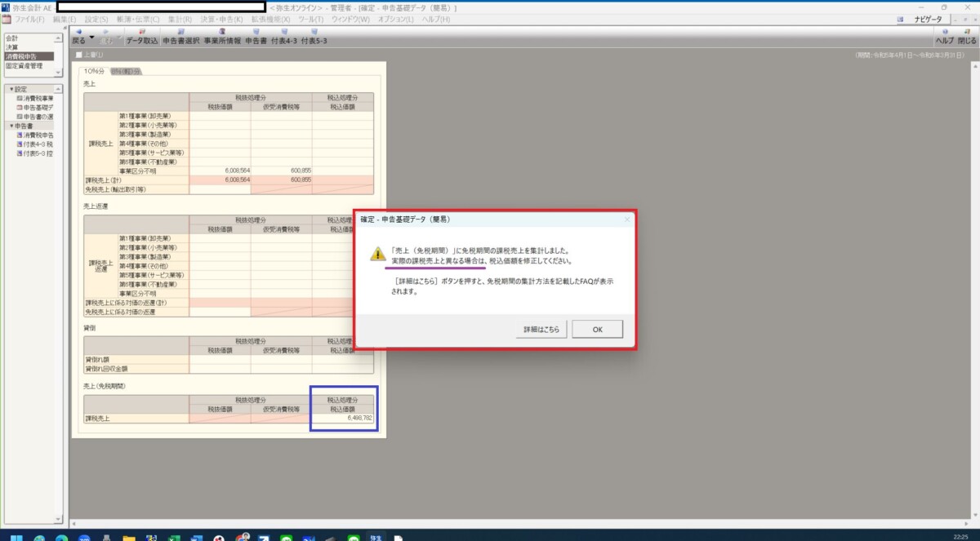Toggle the 上書 checkbox
Screen dimensions: 980x541
tap(79, 55)
